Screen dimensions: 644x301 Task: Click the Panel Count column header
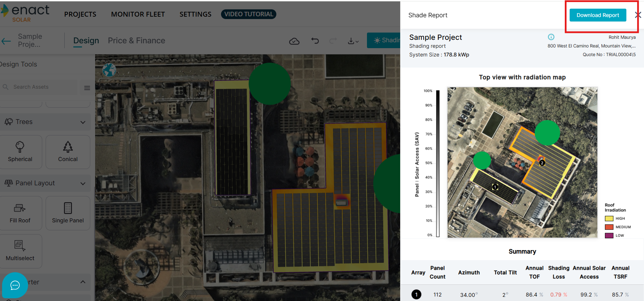coord(438,272)
